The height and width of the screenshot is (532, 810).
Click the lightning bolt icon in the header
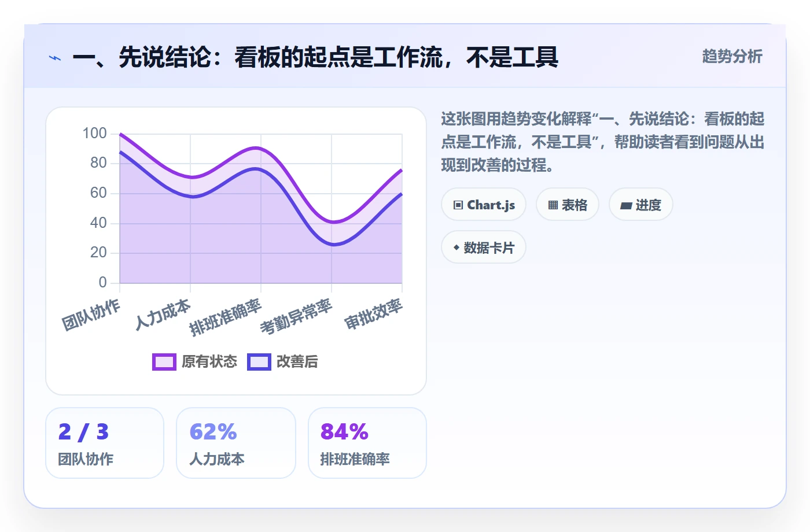pos(55,58)
